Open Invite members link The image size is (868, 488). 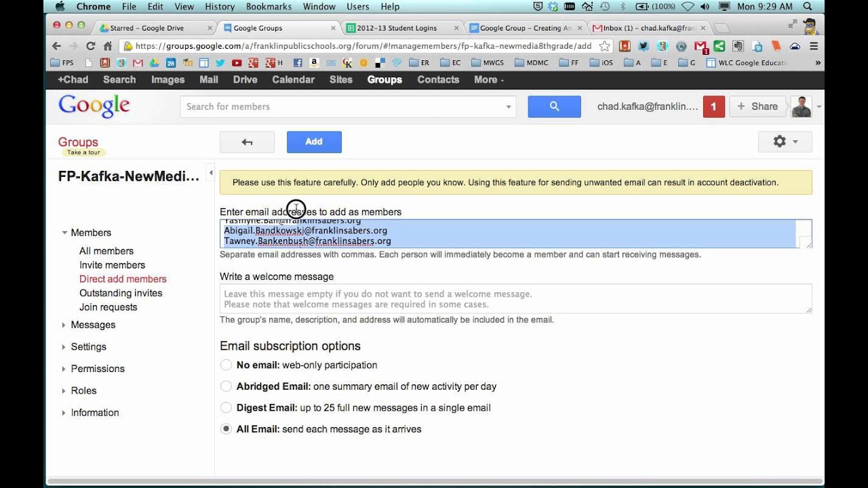[x=112, y=265]
